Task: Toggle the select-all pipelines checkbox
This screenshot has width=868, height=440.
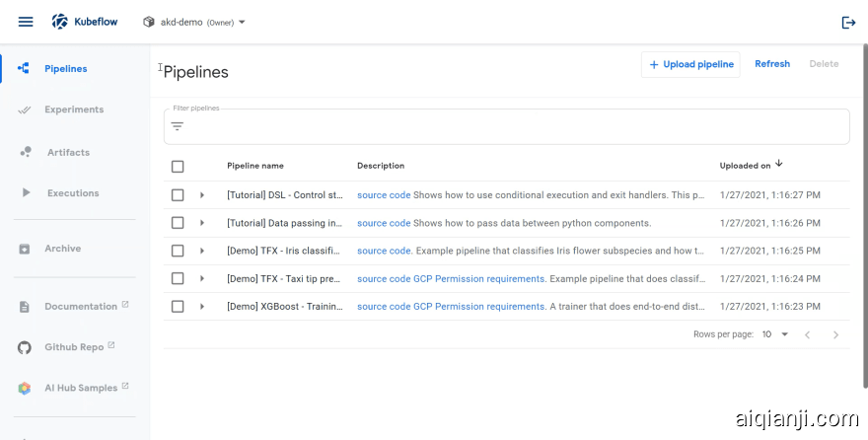Action: (178, 167)
